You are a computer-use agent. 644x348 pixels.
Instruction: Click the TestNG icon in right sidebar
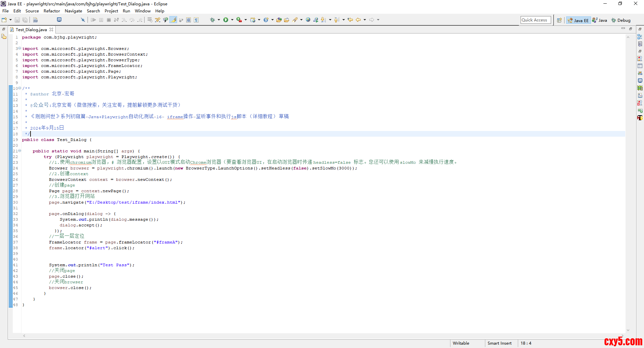[640, 118]
